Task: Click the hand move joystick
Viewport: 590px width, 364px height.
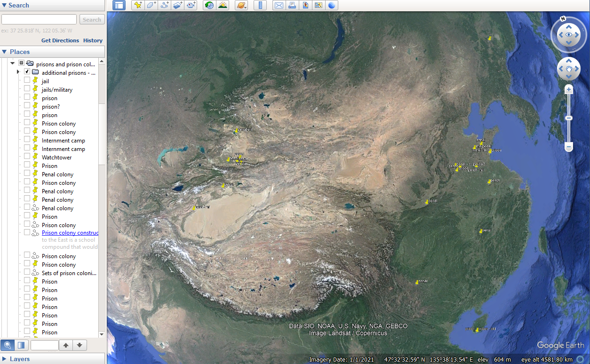Action: [569, 70]
